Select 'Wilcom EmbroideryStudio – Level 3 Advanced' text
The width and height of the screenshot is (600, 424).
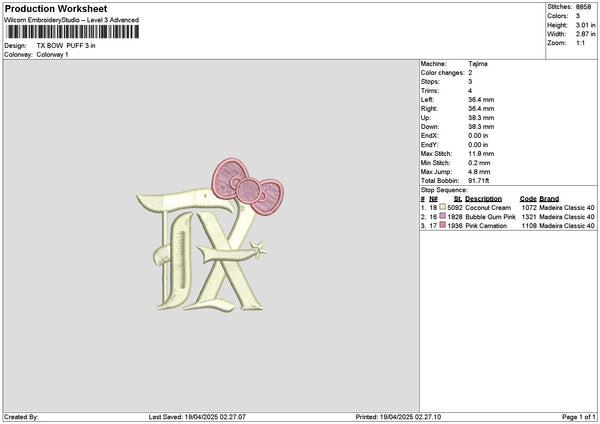pyautogui.click(x=72, y=20)
